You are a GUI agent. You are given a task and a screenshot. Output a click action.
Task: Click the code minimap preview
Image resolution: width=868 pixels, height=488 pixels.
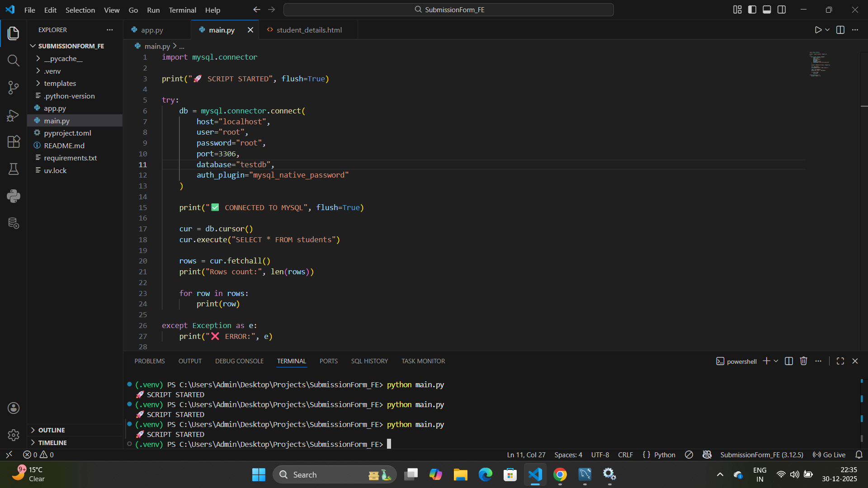pyautogui.click(x=819, y=64)
